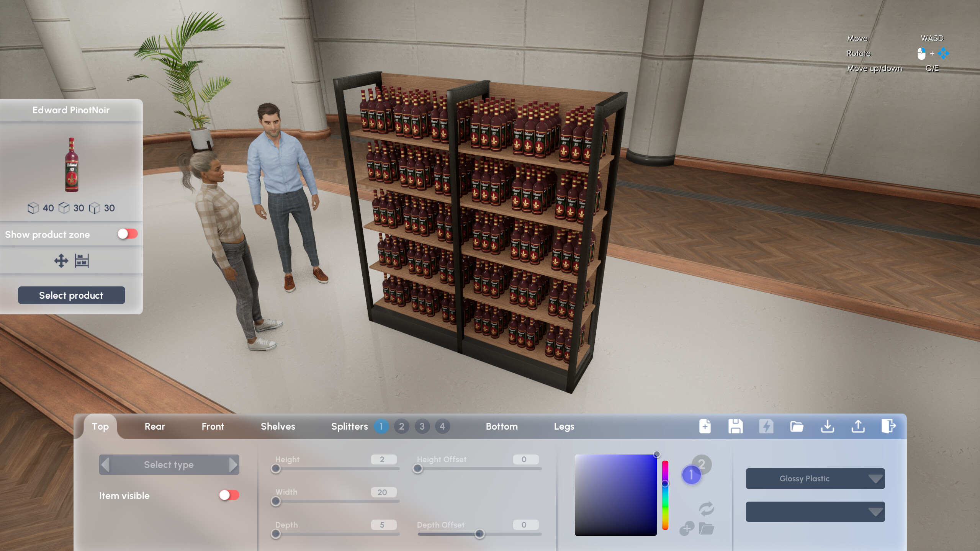Activate splitter slot 3
The image size is (980, 551).
coord(422,426)
